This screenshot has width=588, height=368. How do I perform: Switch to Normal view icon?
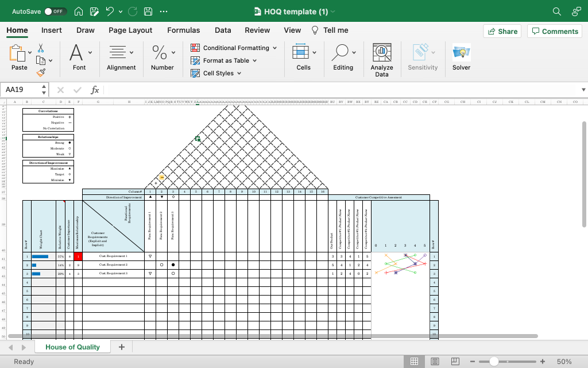tap(415, 362)
